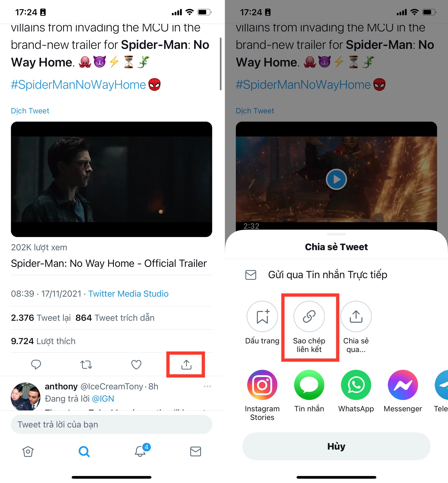Bookmark the tweet via Dấu trang icon
448x483 pixels.
(263, 316)
